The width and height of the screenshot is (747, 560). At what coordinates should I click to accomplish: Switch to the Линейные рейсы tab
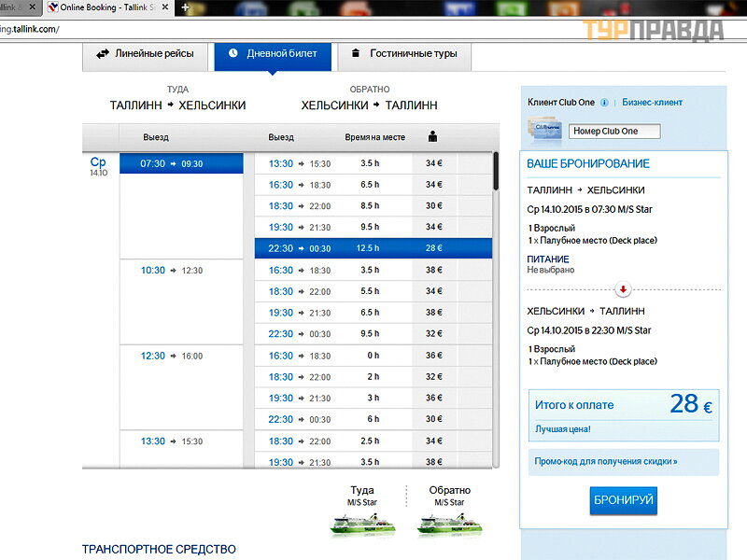[146, 54]
